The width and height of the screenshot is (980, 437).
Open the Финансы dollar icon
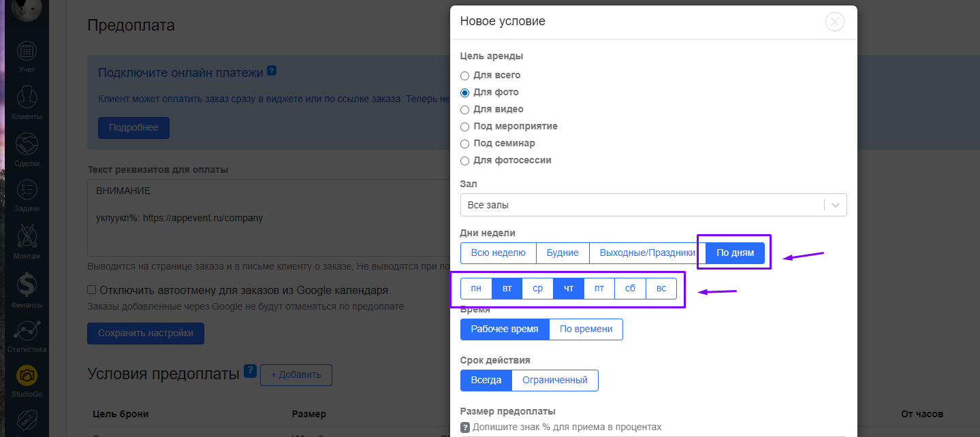(x=27, y=285)
